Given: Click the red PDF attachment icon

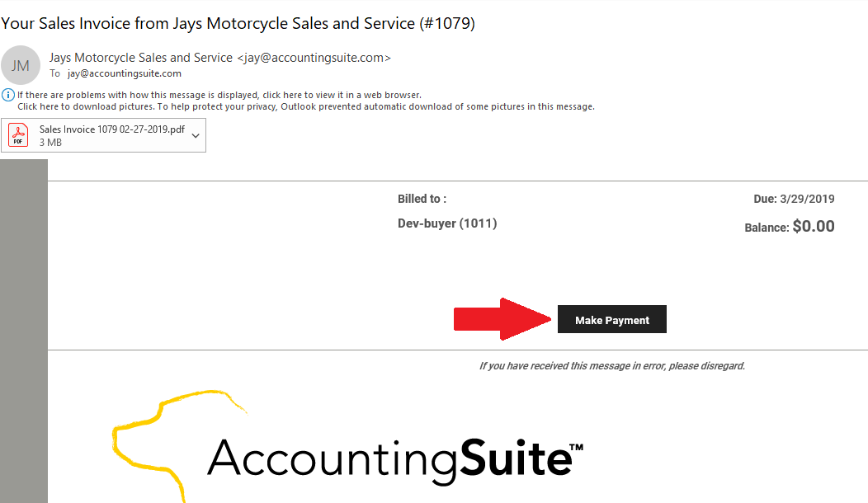Looking at the screenshot, I should point(18,135).
